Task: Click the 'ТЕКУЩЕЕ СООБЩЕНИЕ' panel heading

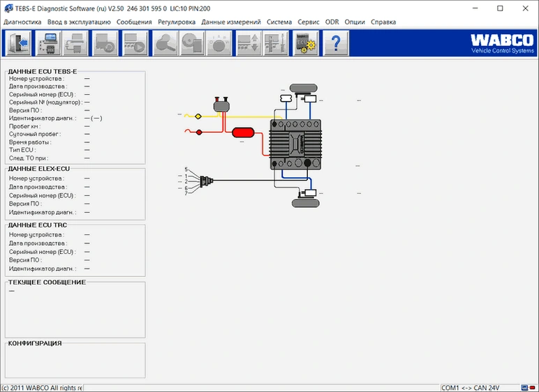Action: tap(47, 282)
